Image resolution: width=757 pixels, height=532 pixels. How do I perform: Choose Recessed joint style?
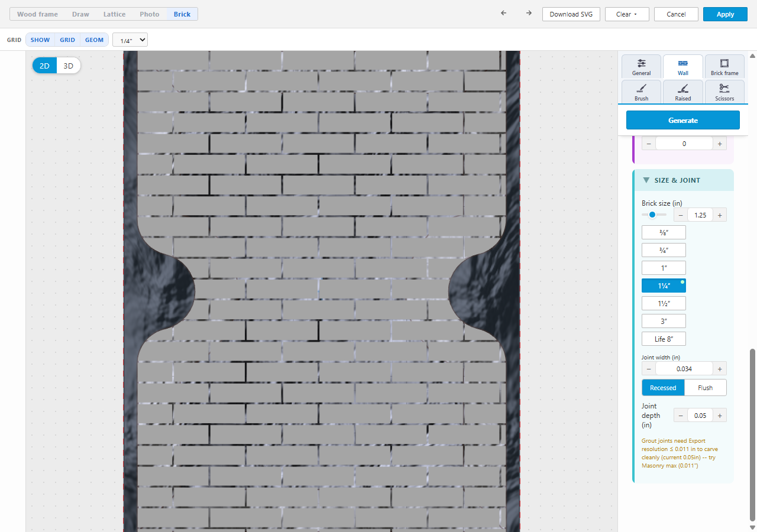[x=663, y=388]
